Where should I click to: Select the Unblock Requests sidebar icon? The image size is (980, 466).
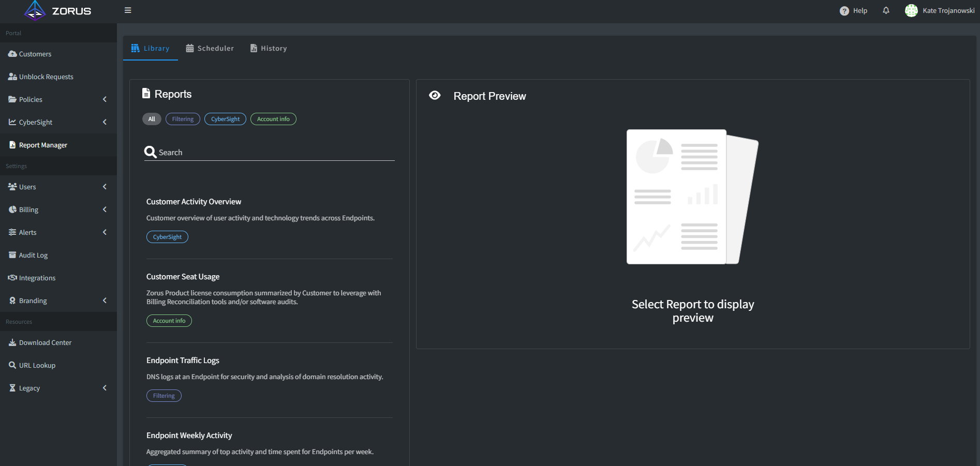[12, 76]
